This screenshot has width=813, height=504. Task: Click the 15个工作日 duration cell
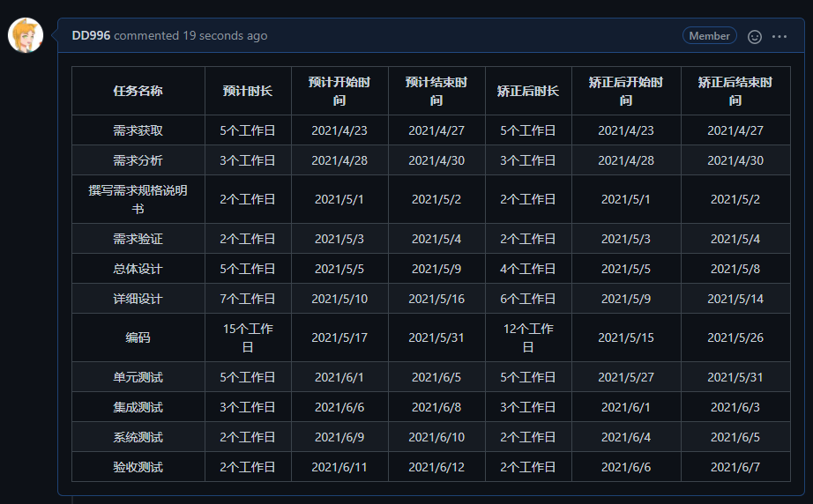pyautogui.click(x=248, y=337)
